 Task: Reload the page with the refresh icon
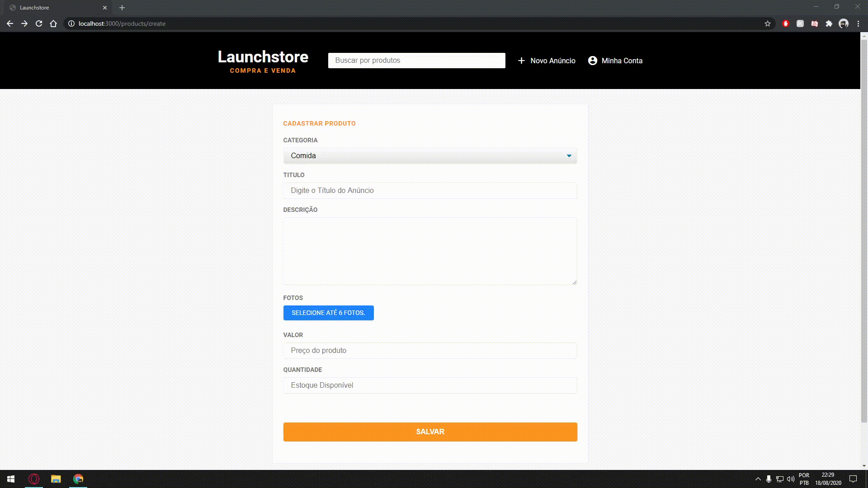click(x=39, y=23)
